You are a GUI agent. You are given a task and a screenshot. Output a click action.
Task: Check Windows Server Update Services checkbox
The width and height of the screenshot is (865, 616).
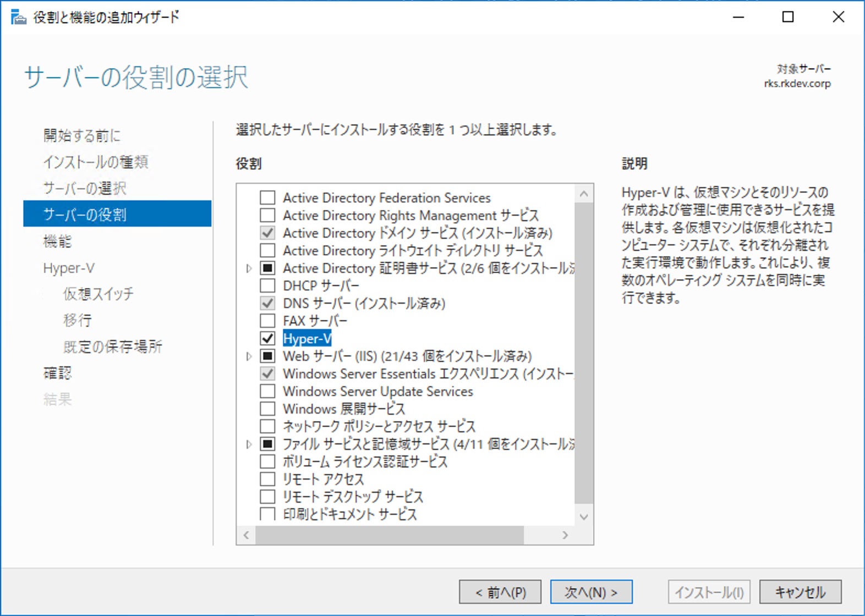(267, 391)
